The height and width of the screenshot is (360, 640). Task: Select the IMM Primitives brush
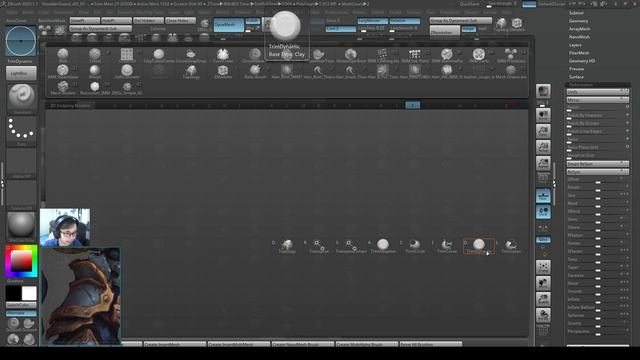(x=511, y=56)
